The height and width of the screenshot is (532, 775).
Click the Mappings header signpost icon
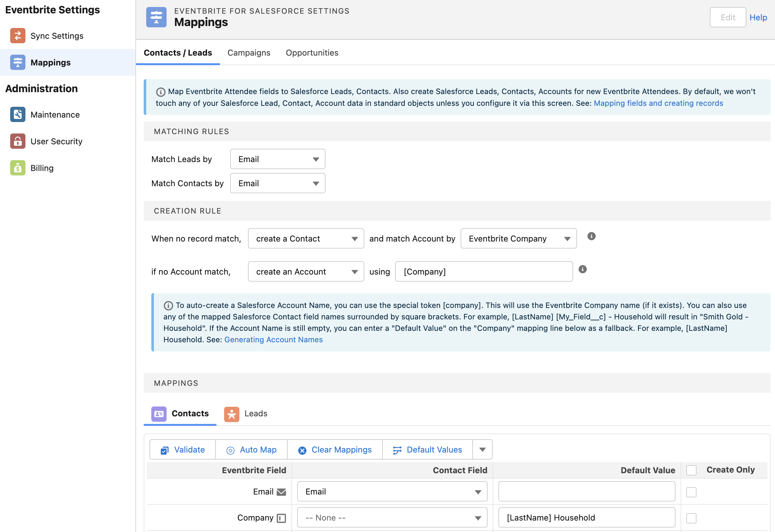[x=156, y=17]
